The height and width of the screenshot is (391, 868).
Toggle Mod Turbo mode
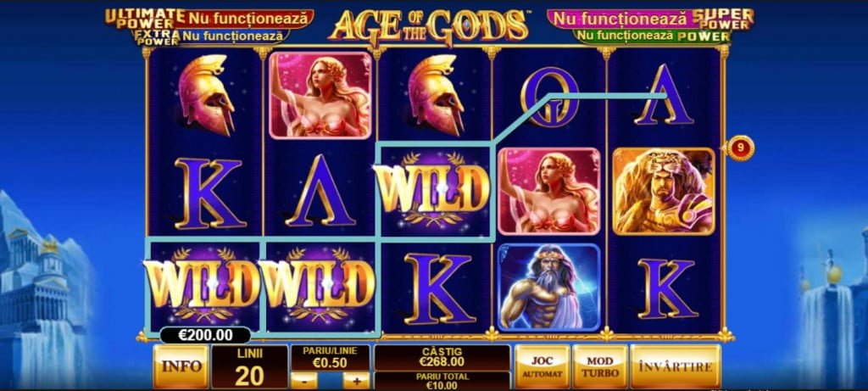coord(599,366)
